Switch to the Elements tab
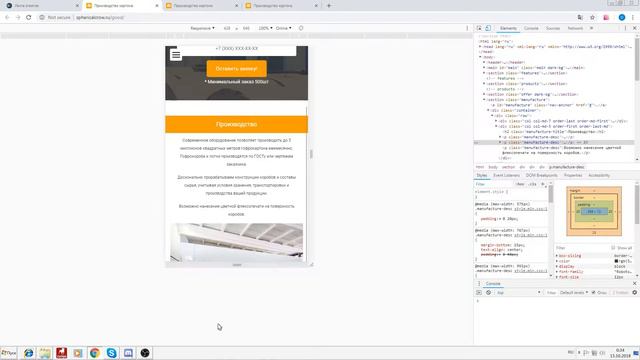 click(509, 28)
